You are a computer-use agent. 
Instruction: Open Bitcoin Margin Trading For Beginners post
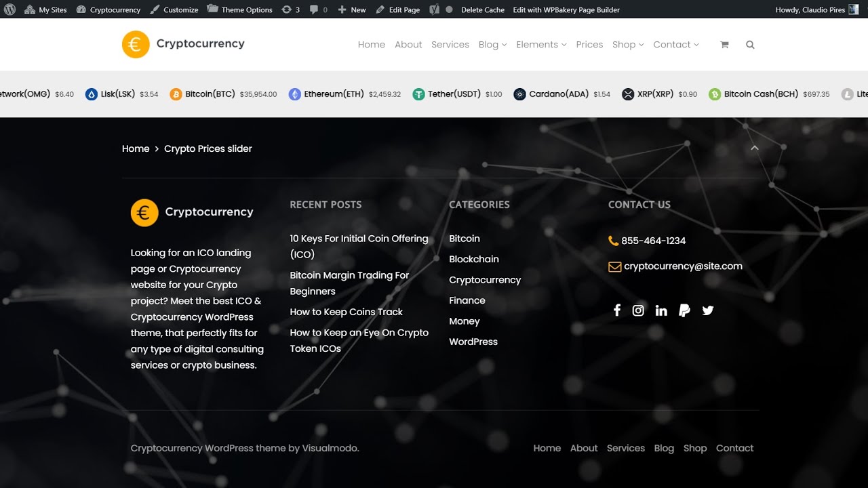tap(349, 283)
